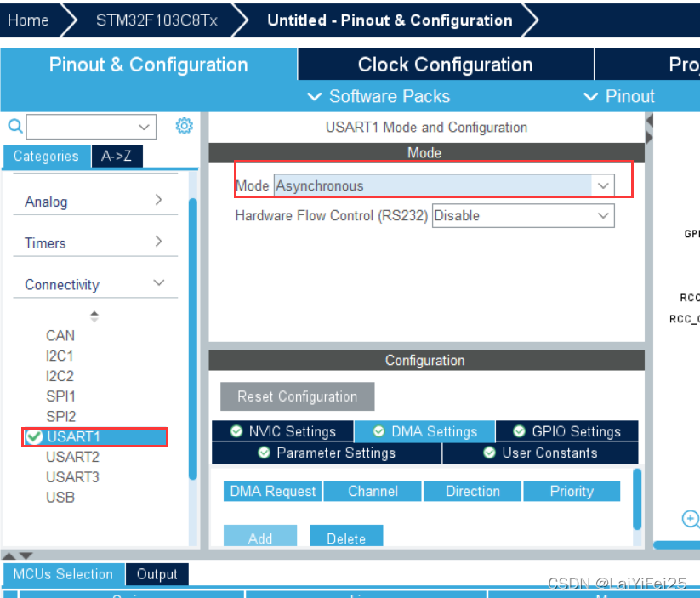Click the Priority column header
700x598 pixels.
click(x=572, y=492)
